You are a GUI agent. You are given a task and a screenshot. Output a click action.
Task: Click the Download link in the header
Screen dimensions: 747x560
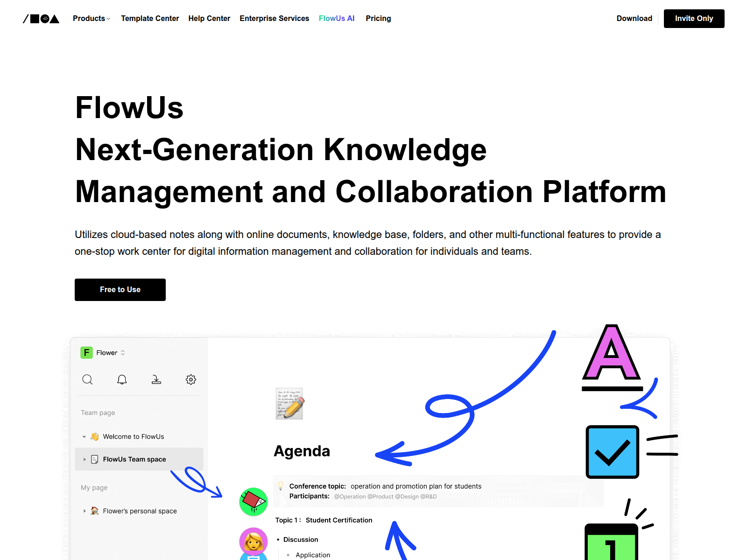click(634, 18)
